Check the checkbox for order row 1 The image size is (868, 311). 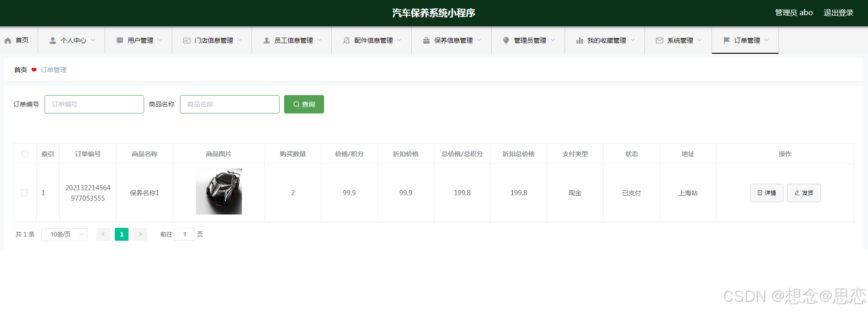pos(24,193)
